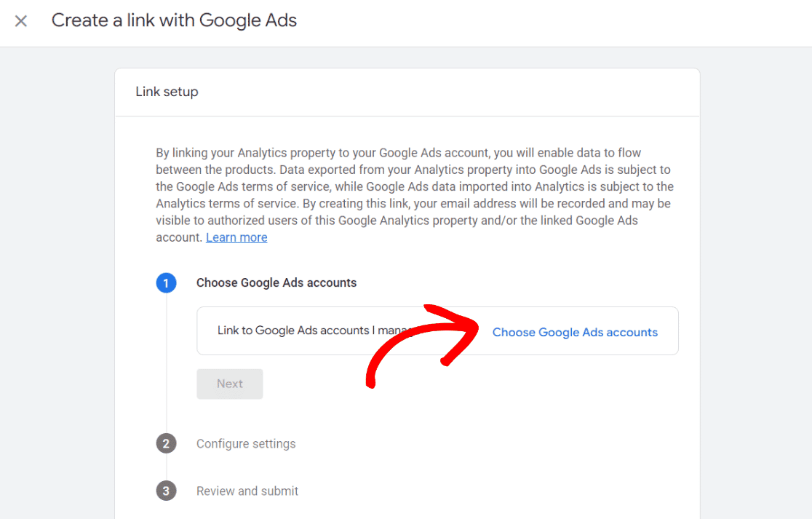
Task: Click the gray step 3 circle indicator
Action: tap(166, 491)
